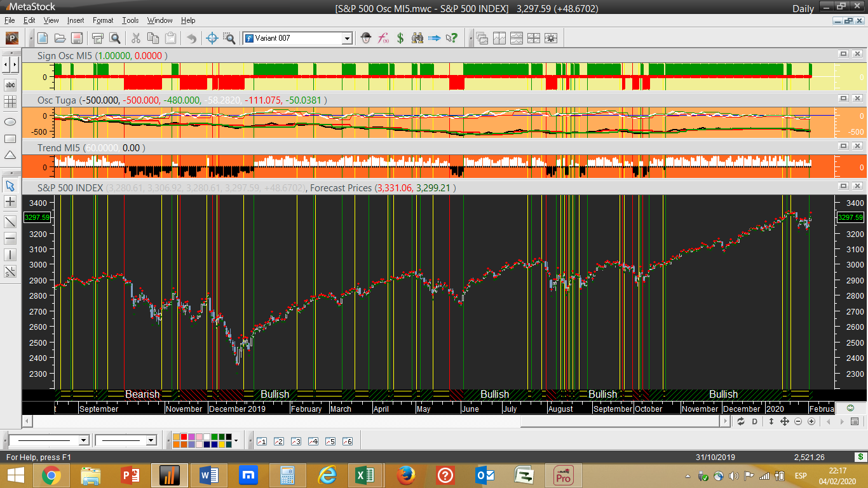Switch to chart layout number 3
The width and height of the screenshot is (868, 488).
point(295,441)
